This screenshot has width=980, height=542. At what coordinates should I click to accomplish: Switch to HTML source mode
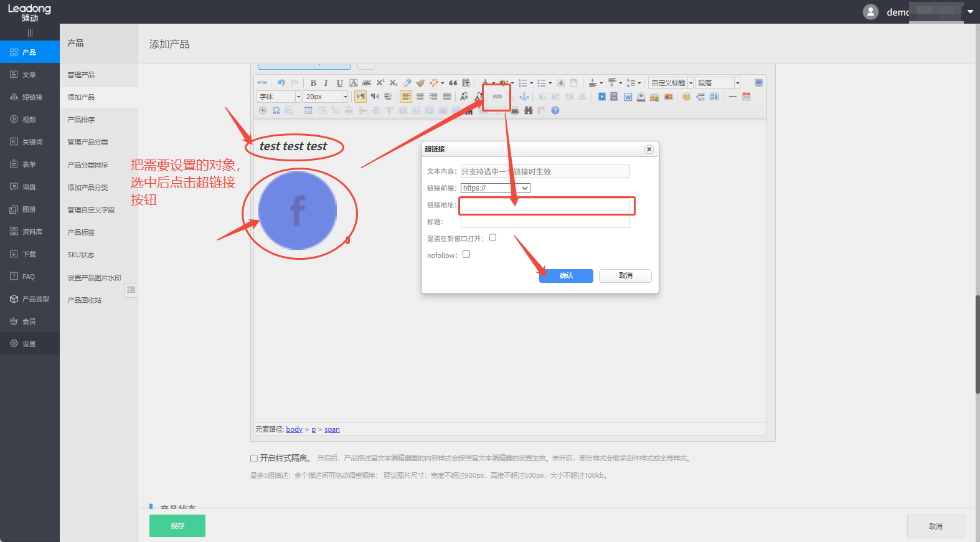point(263,83)
